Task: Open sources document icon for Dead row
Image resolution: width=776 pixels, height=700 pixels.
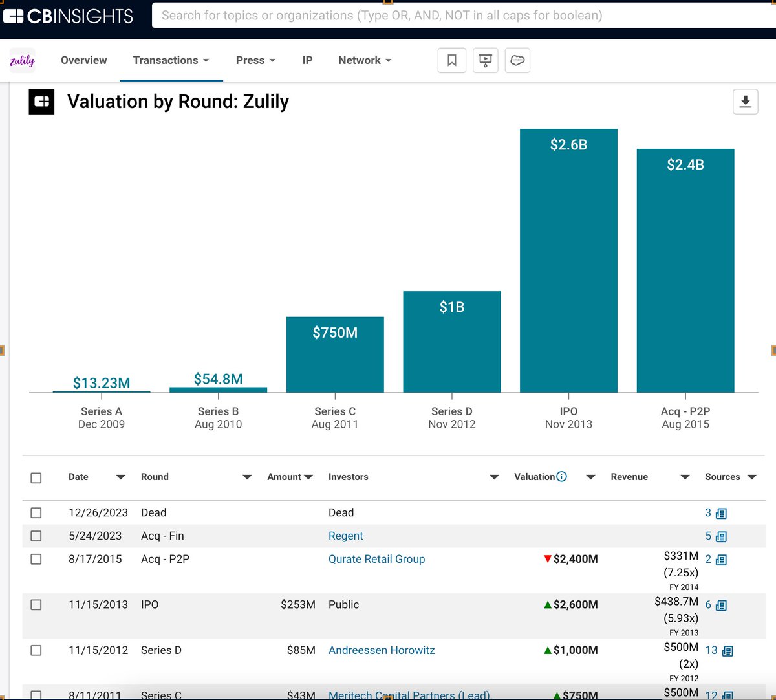Action: click(722, 513)
